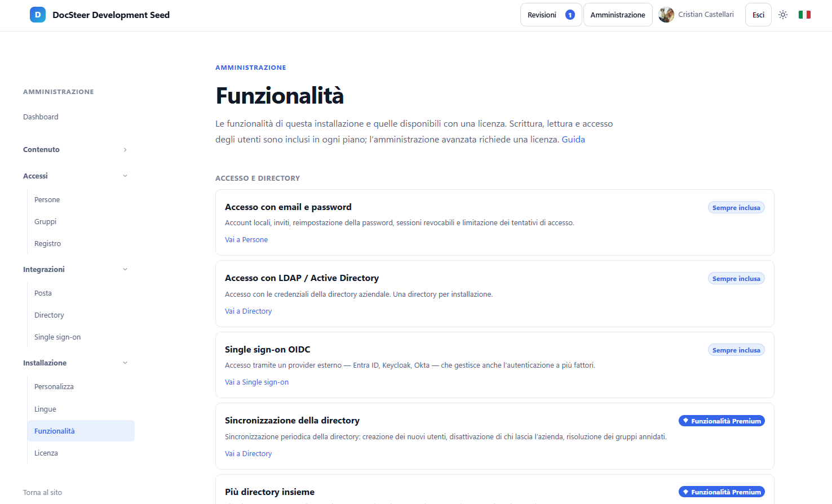Expand the Contenuto section chevron
The image size is (832, 504).
coord(125,150)
